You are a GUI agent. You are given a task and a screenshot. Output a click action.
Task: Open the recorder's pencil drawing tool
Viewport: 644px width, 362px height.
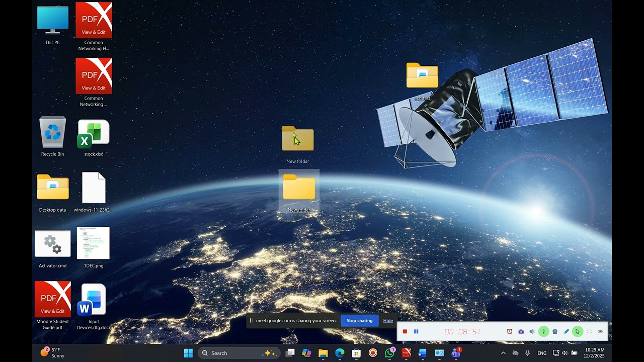(x=566, y=331)
